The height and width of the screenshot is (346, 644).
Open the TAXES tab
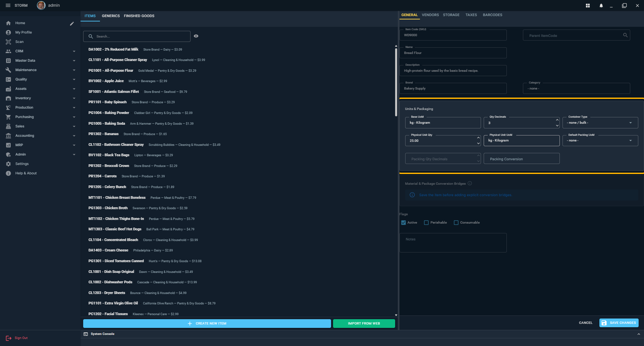tap(471, 15)
